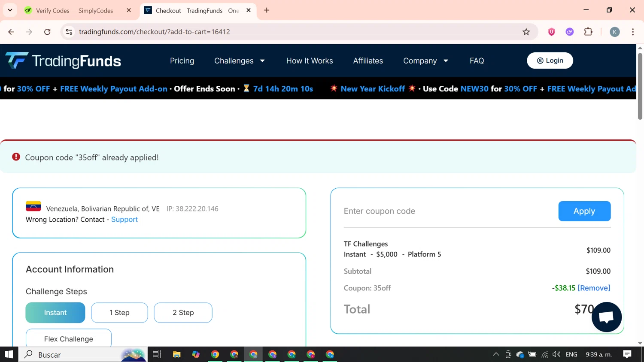Select the Instant challenge step
The height and width of the screenshot is (362, 644).
click(x=55, y=313)
